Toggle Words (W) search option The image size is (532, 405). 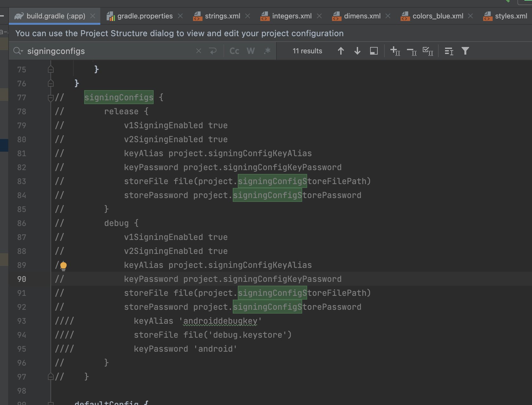pos(251,51)
